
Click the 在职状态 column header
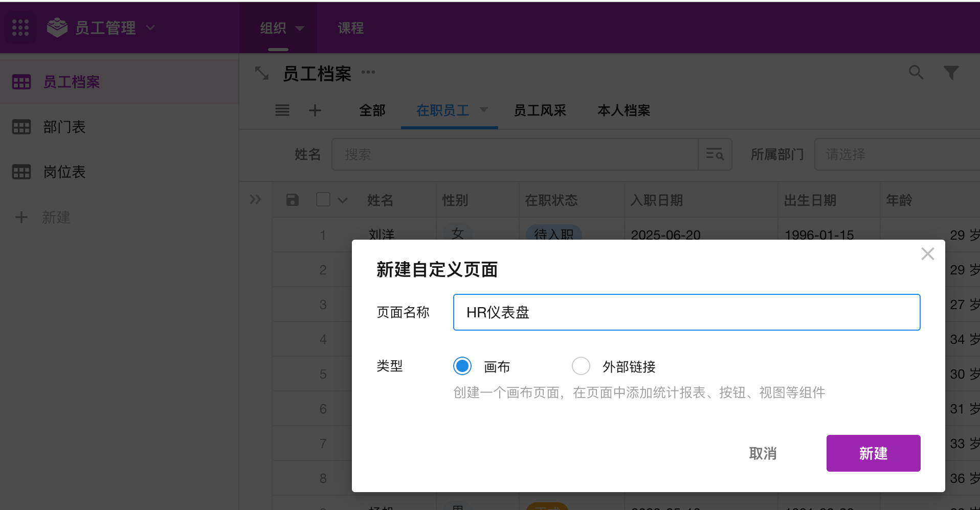point(551,200)
